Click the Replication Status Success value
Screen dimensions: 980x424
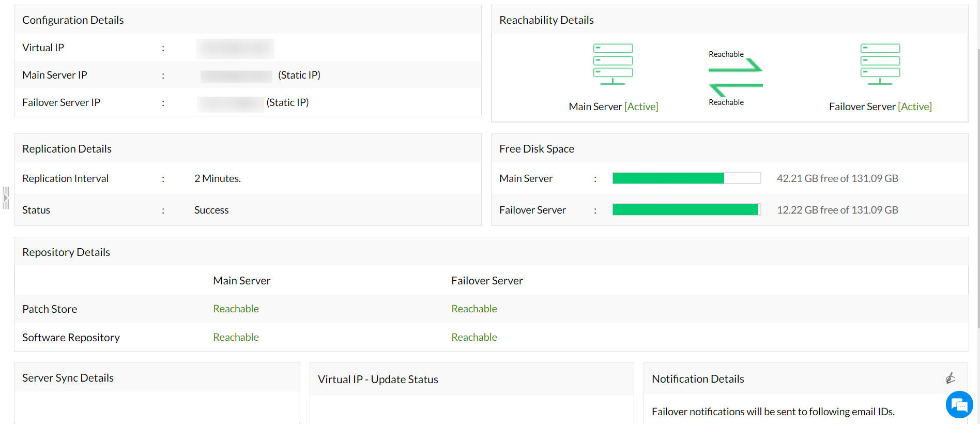click(211, 210)
